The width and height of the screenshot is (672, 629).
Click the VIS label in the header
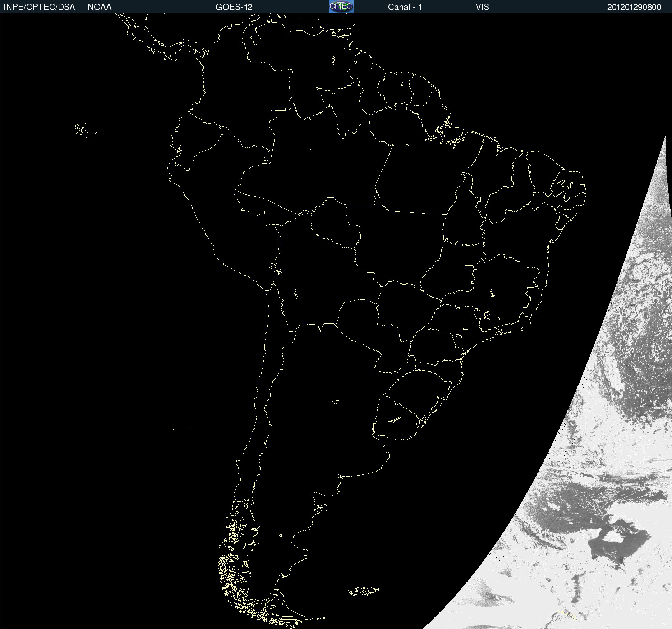click(482, 7)
